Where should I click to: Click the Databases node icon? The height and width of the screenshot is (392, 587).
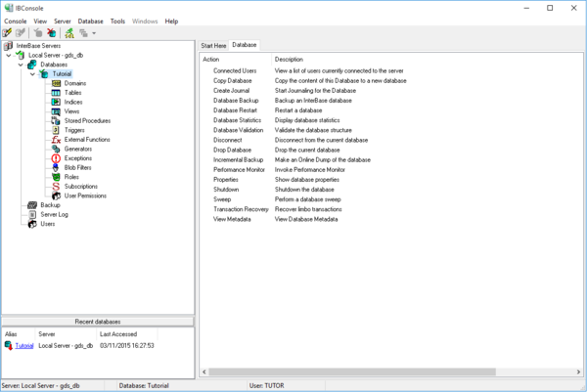(x=32, y=65)
